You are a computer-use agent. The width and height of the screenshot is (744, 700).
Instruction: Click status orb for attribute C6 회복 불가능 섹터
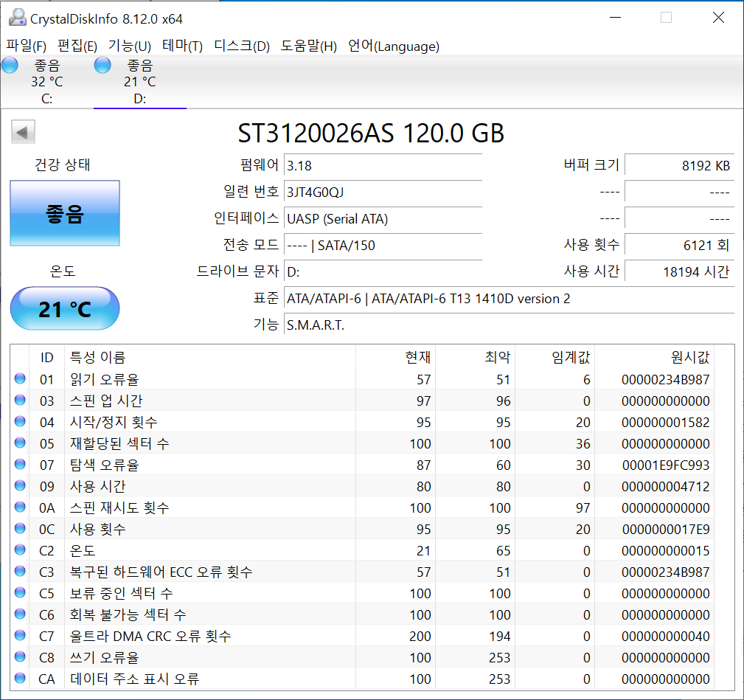pyautogui.click(x=20, y=614)
